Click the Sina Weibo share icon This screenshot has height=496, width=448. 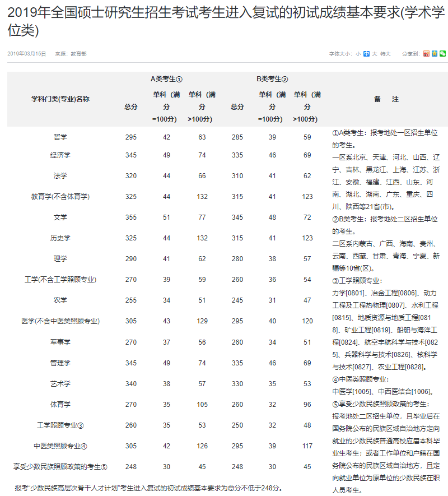point(427,52)
